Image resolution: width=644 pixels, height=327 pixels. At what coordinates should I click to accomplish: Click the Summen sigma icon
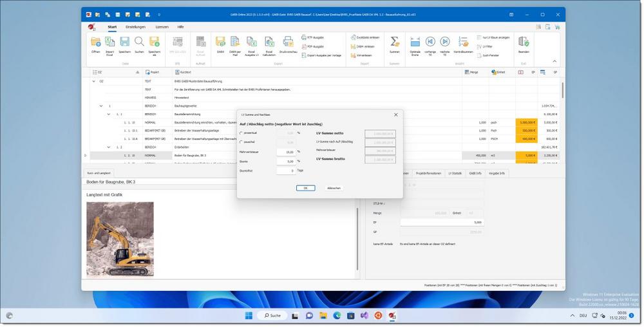[x=394, y=42]
